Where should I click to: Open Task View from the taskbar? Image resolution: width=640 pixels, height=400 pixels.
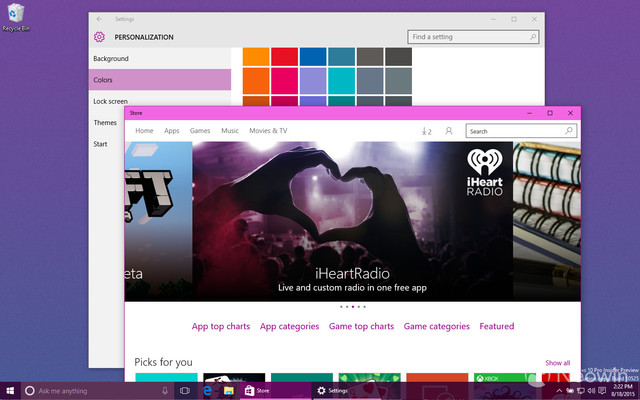coord(184,390)
